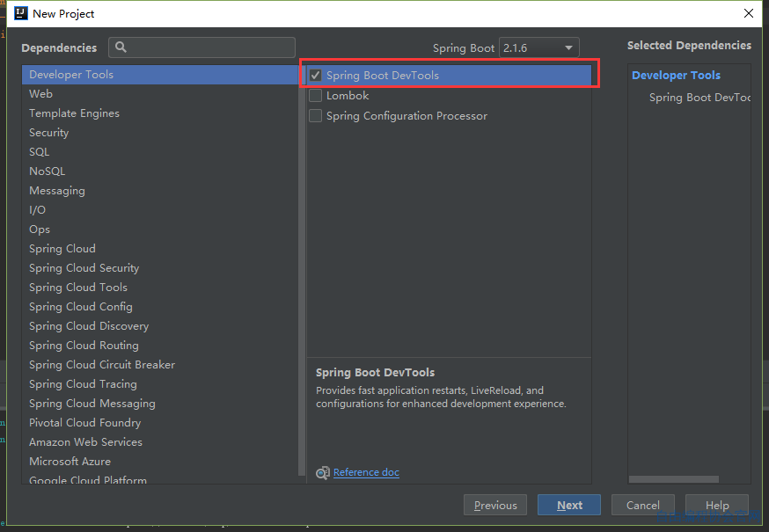Select the Spring Cloud category
The width and height of the screenshot is (769, 532).
point(160,249)
